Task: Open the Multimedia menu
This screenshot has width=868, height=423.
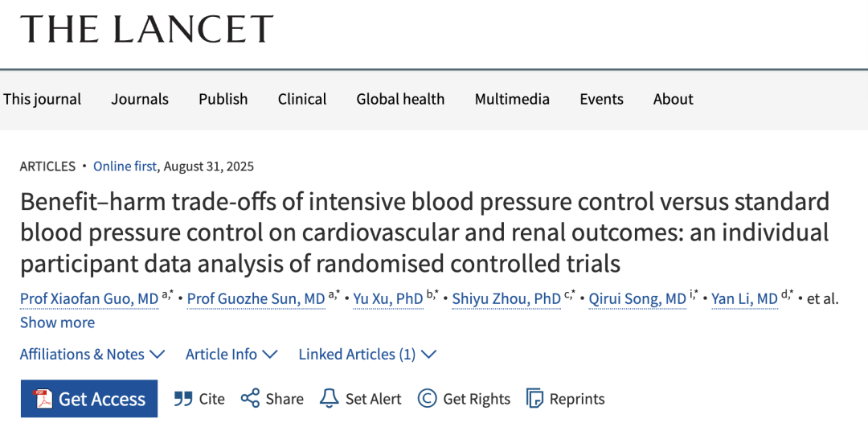Action: click(x=512, y=99)
